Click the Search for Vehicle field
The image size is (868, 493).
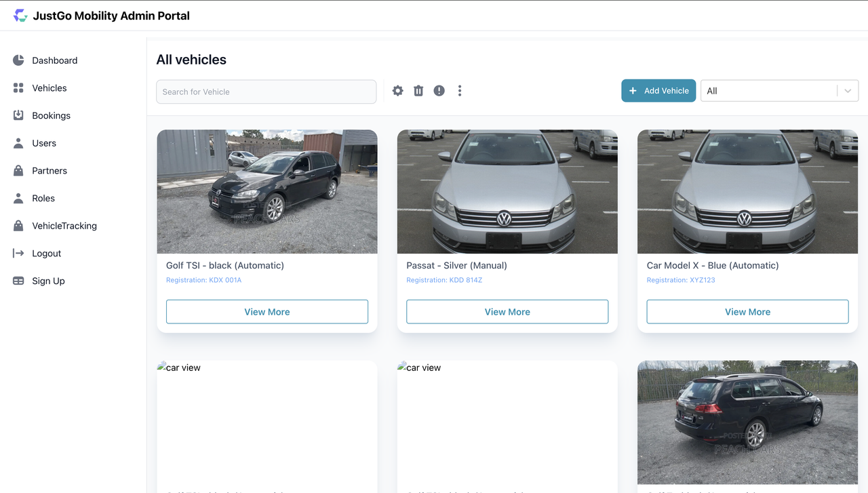click(266, 91)
